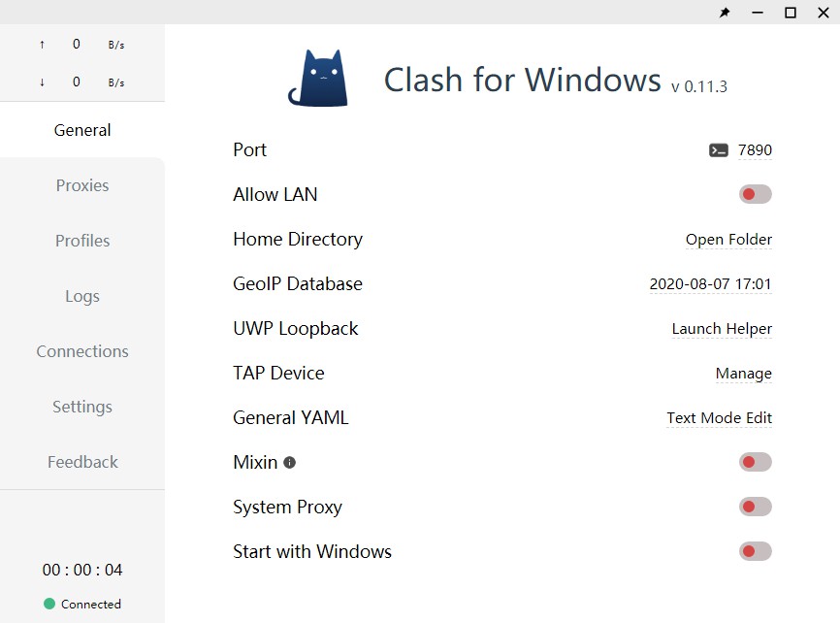Open the Connections sidebar item

(82, 351)
